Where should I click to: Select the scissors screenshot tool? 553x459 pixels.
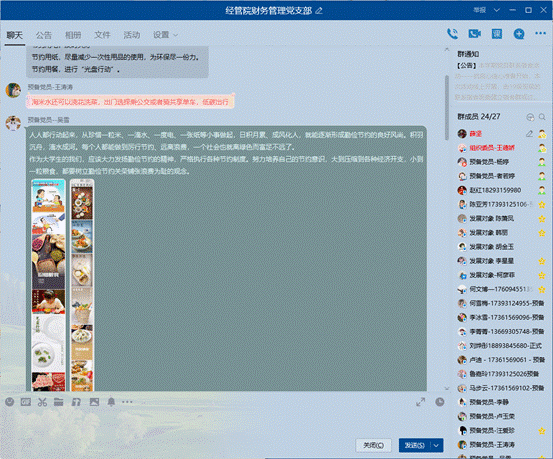click(x=42, y=402)
